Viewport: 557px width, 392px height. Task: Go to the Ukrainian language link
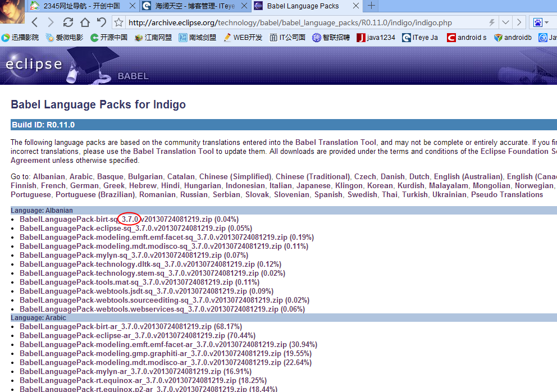coord(449,195)
